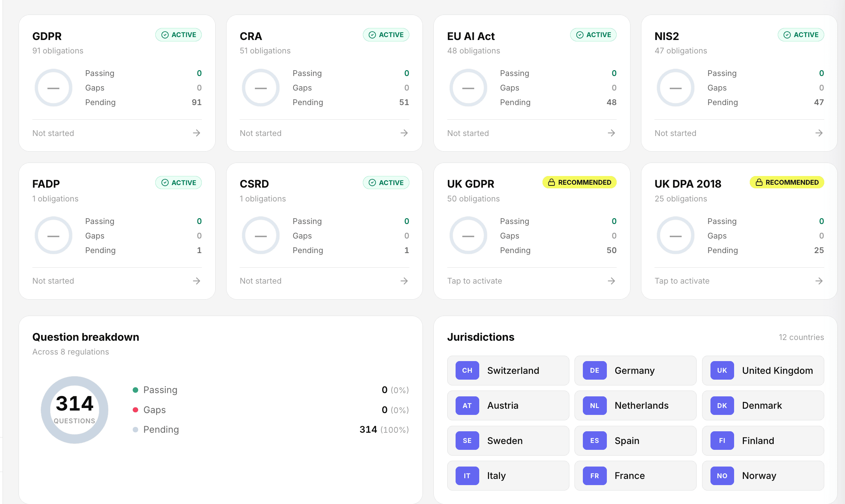Click the IT country code badge

[467, 476]
